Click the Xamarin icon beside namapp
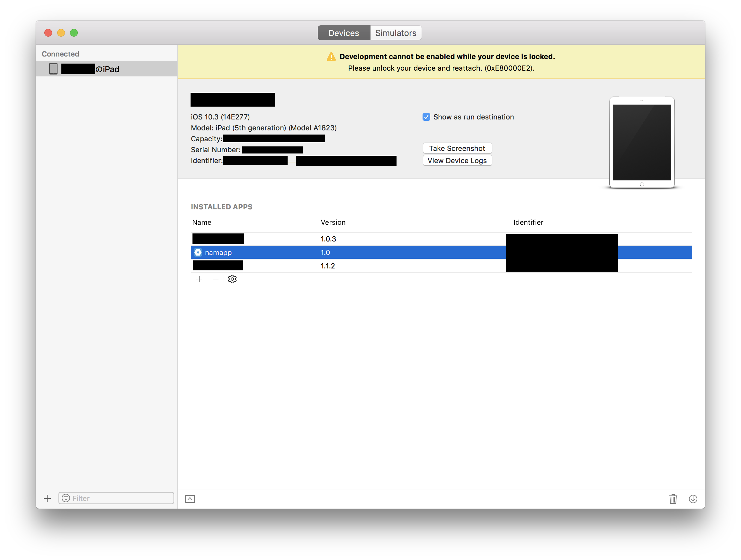 (198, 252)
